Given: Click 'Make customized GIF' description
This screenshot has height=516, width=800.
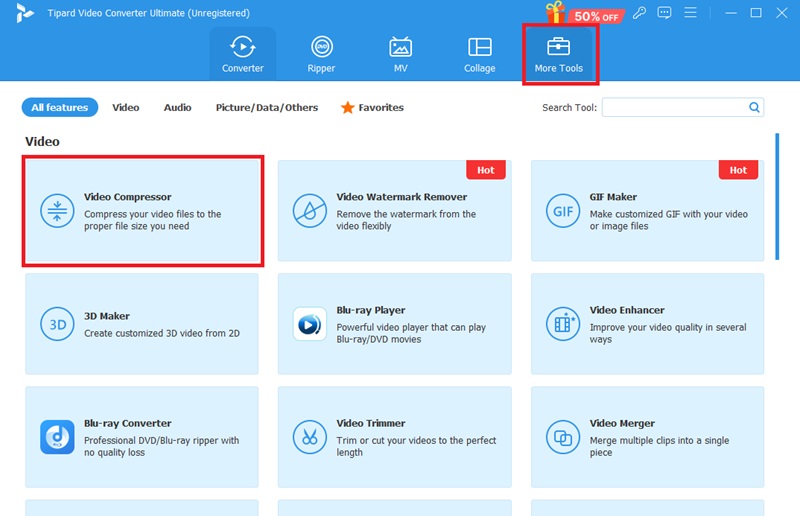Looking at the screenshot, I should tap(669, 220).
